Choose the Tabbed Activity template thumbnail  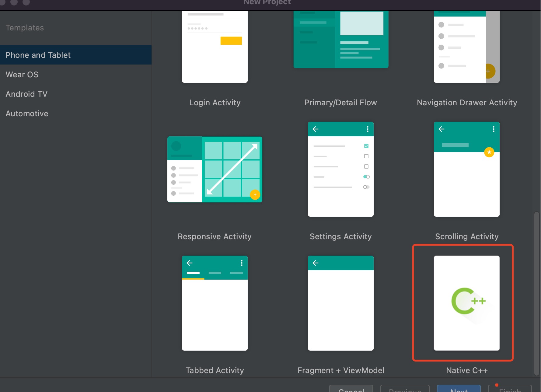tap(215, 303)
